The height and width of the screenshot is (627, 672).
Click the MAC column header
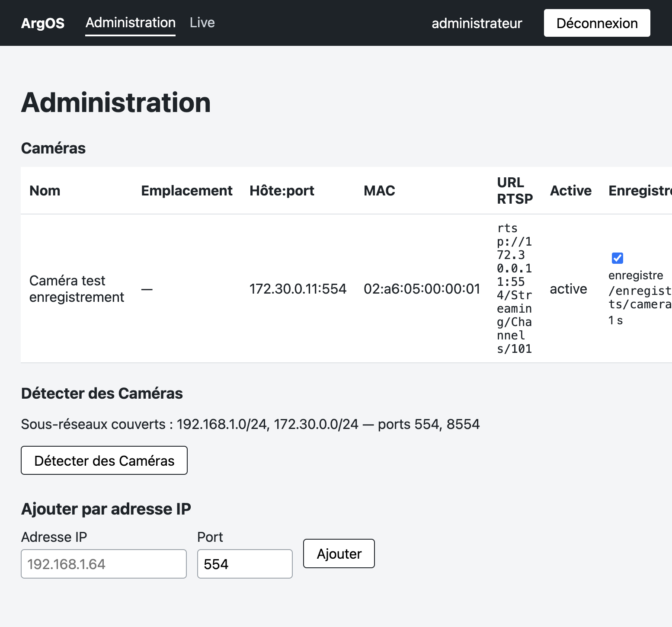click(379, 191)
